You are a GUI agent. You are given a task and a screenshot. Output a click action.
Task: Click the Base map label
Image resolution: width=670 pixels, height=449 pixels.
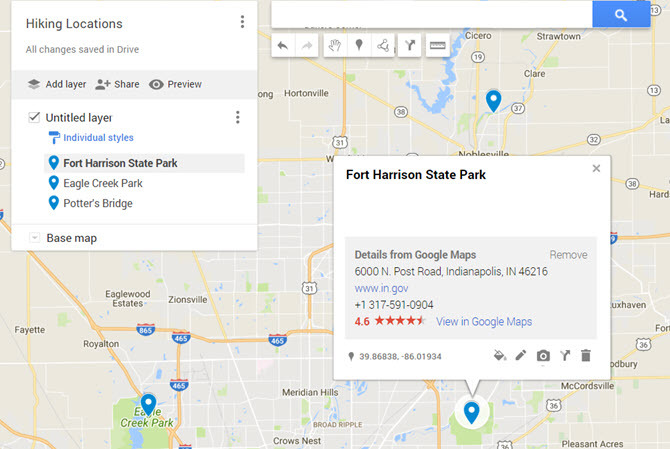click(x=71, y=238)
